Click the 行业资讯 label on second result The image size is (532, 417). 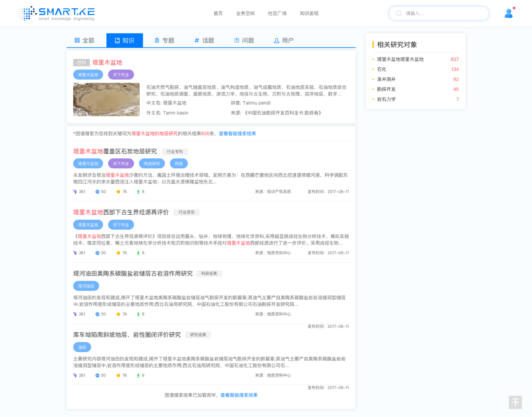[186, 212]
